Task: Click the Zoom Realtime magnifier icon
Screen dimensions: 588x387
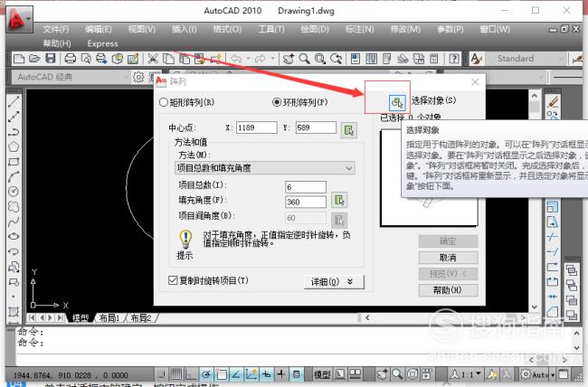Action: point(305,59)
